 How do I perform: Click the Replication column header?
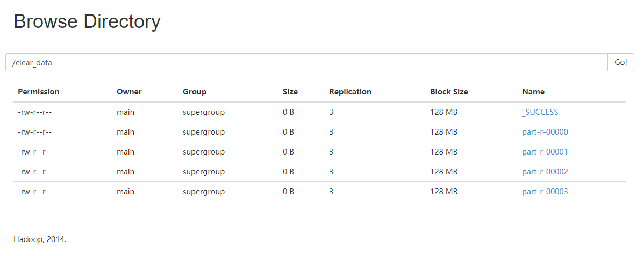[350, 92]
